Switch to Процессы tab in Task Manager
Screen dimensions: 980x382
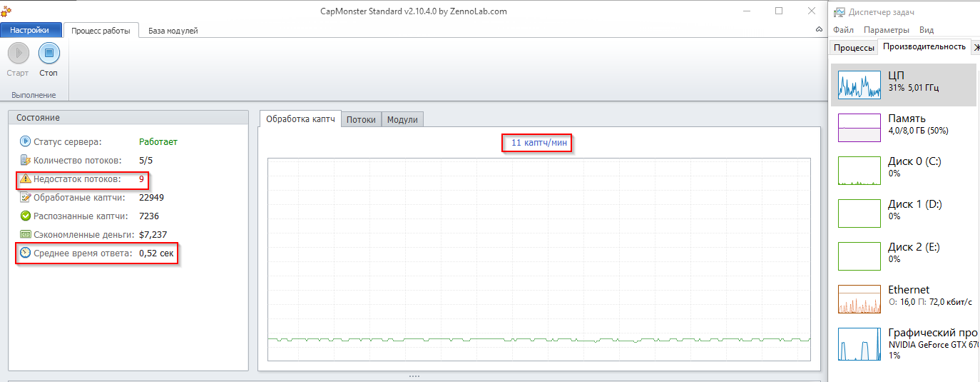tap(854, 47)
